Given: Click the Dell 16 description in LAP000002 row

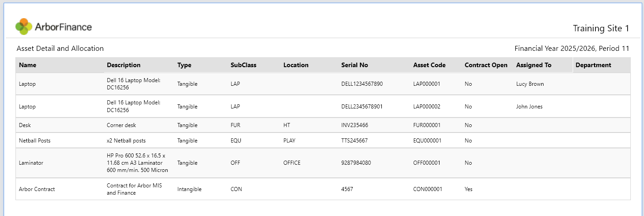Looking at the screenshot, I should (x=134, y=107).
